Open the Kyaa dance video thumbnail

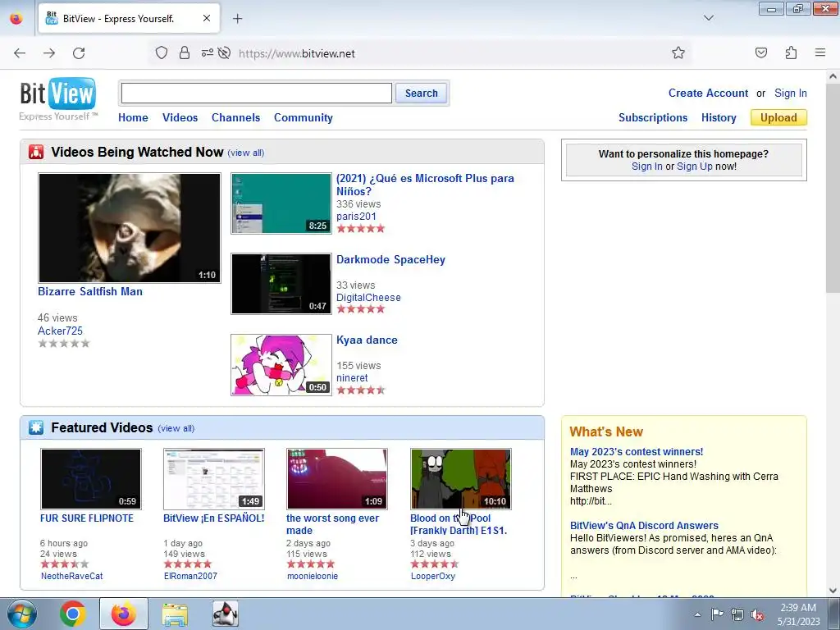(281, 365)
